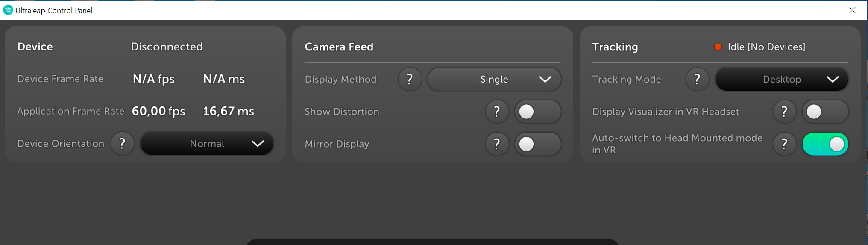Open help for Tracking Mode
Viewport: 868px width, 245px height.
pyautogui.click(x=697, y=79)
